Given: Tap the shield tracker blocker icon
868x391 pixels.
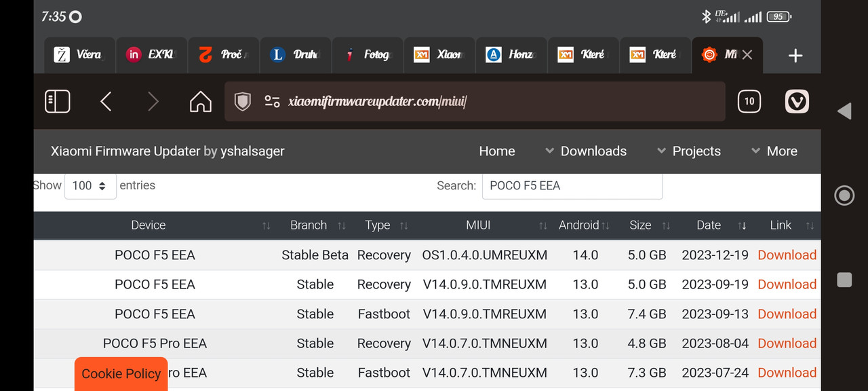Looking at the screenshot, I should (243, 102).
